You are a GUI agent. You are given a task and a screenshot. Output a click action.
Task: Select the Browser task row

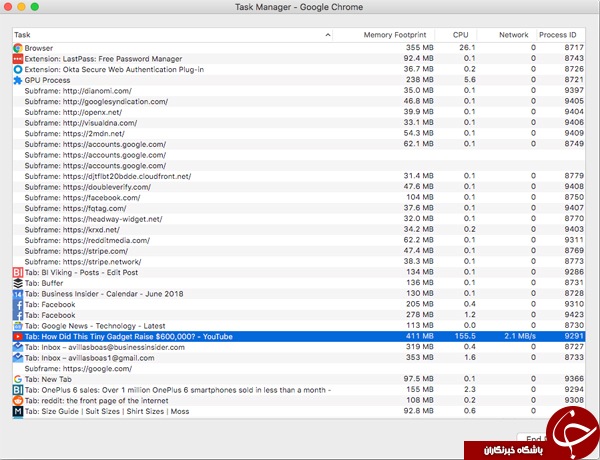point(298,48)
